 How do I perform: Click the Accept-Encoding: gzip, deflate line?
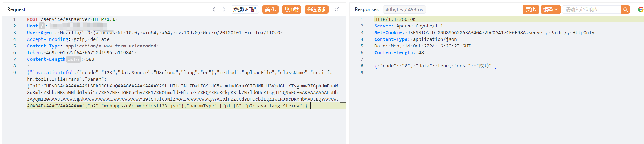pos(68,39)
